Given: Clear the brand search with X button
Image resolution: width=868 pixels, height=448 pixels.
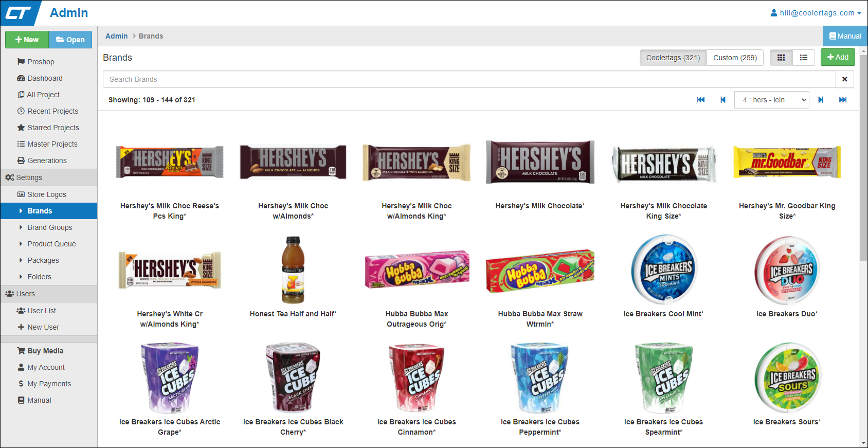Looking at the screenshot, I should tap(844, 79).
